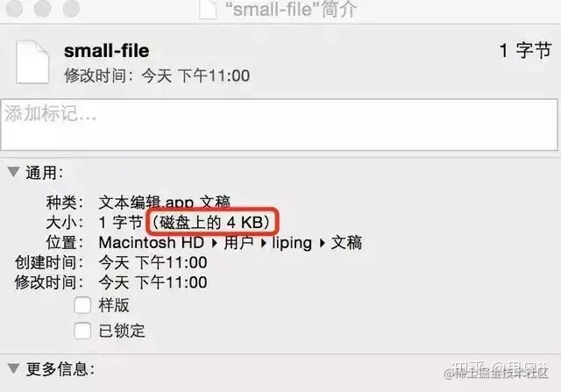Enable the 已锁定 checkbox
561x392 pixels.
82,331
